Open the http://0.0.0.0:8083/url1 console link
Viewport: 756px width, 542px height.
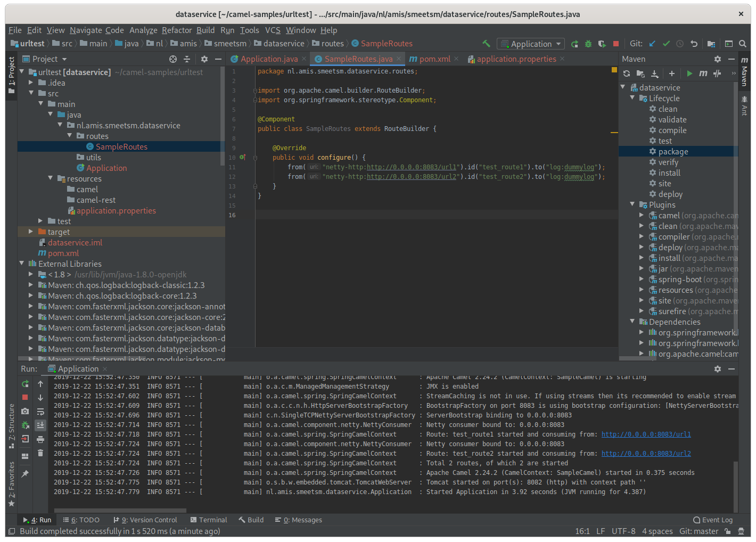pyautogui.click(x=646, y=434)
